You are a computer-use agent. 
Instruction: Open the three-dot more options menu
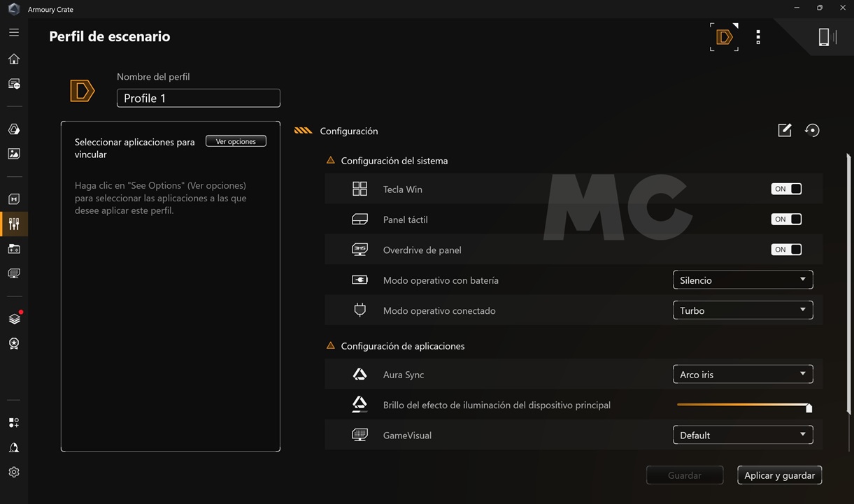pyautogui.click(x=758, y=37)
